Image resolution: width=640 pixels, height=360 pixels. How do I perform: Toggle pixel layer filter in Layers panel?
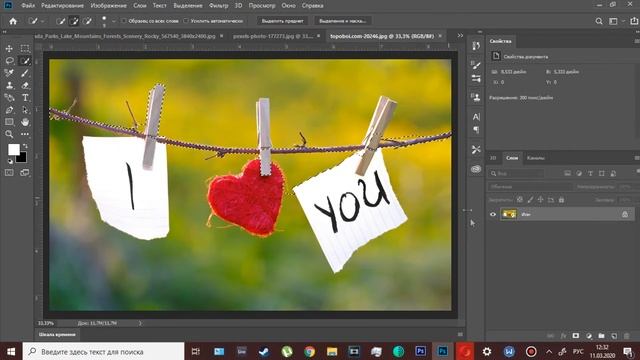[567, 173]
